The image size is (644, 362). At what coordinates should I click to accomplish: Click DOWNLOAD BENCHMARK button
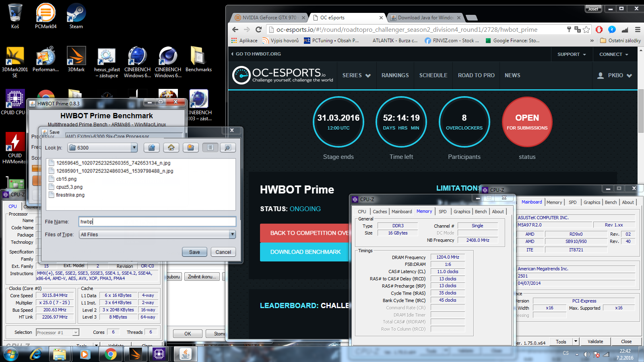pos(305,252)
